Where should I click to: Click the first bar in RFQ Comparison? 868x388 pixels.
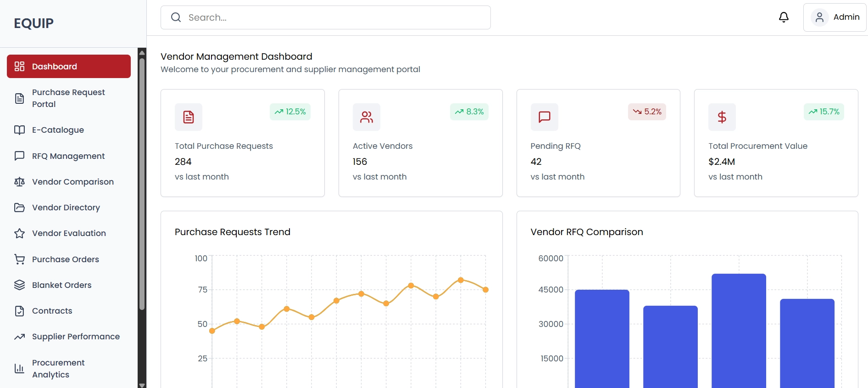point(602,339)
